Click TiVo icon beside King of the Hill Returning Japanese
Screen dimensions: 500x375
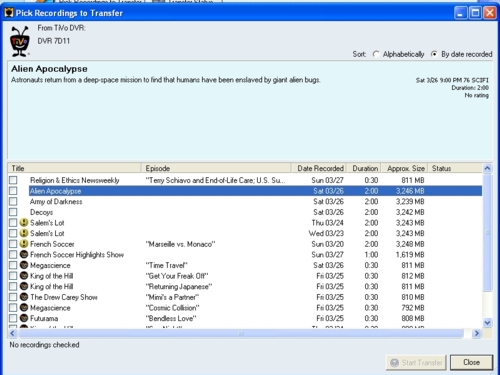[24, 286]
